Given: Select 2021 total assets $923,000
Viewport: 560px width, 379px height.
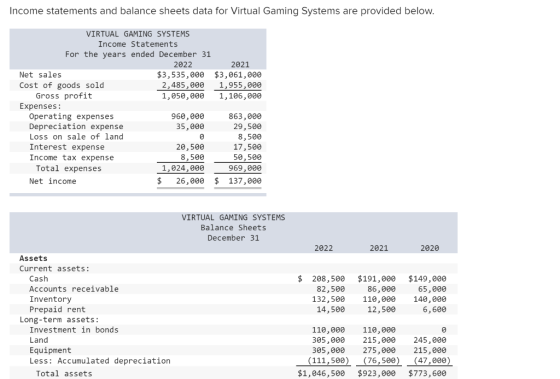Looking at the screenshot, I should pyautogui.click(x=376, y=374).
